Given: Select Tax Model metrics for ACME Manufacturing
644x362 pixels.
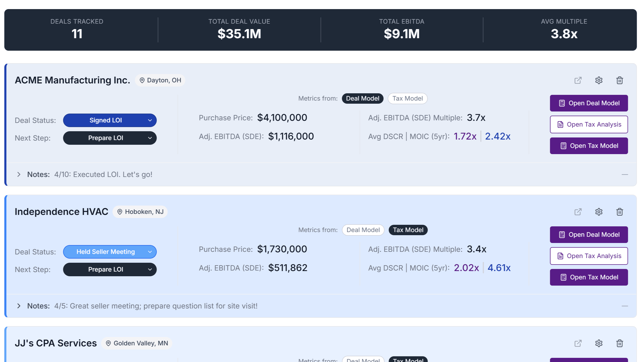Looking at the screenshot, I should coord(408,98).
